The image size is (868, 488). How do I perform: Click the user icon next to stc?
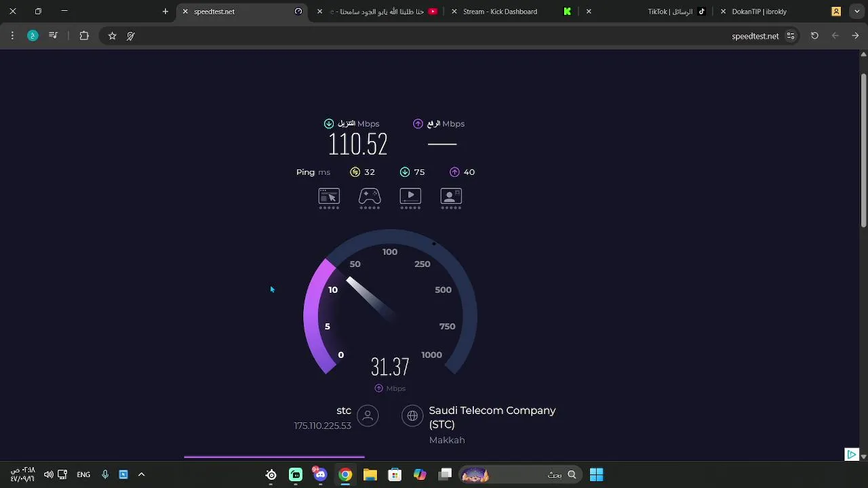pyautogui.click(x=368, y=415)
